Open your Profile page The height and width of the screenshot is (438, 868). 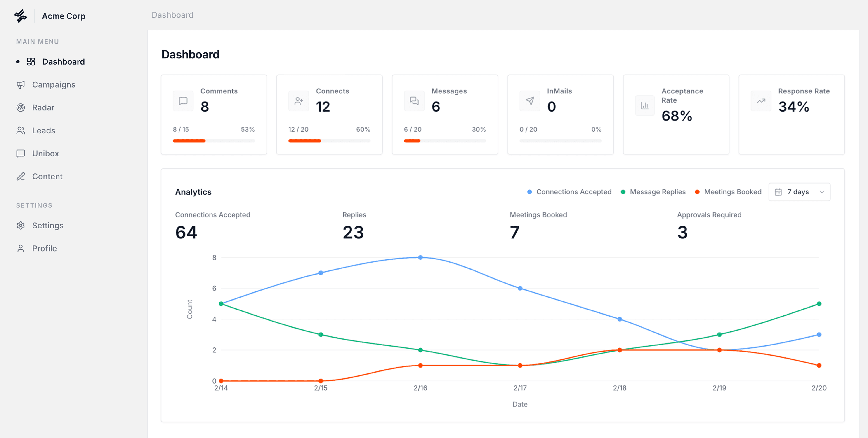pyautogui.click(x=44, y=248)
